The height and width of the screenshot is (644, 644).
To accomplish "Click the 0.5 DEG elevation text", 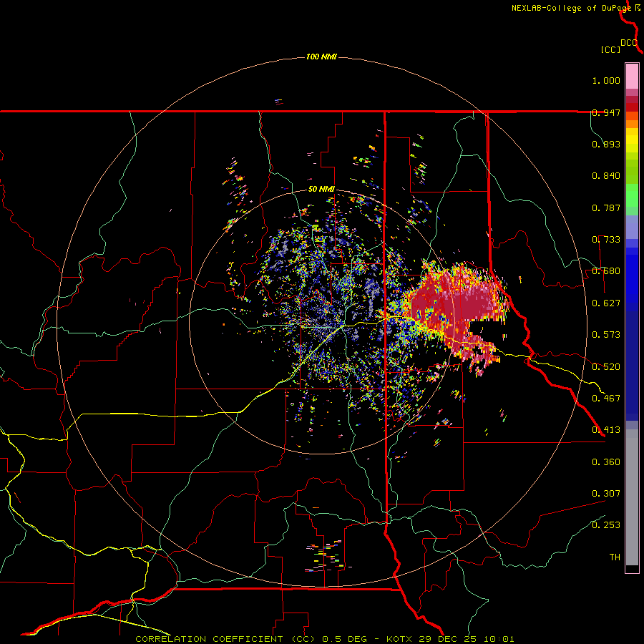I will coord(345,639).
